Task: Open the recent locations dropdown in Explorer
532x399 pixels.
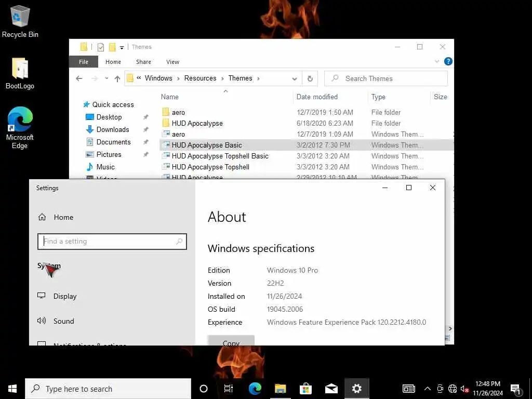Action: (x=107, y=78)
